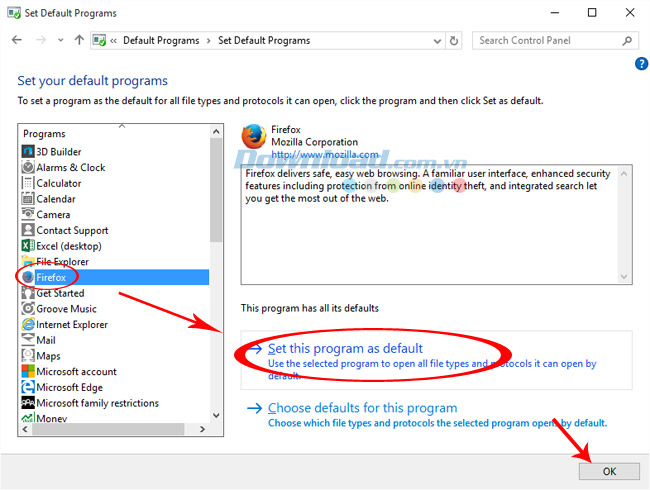The width and height of the screenshot is (650, 490).
Task: Click the Calendar icon in list
Action: tap(28, 199)
